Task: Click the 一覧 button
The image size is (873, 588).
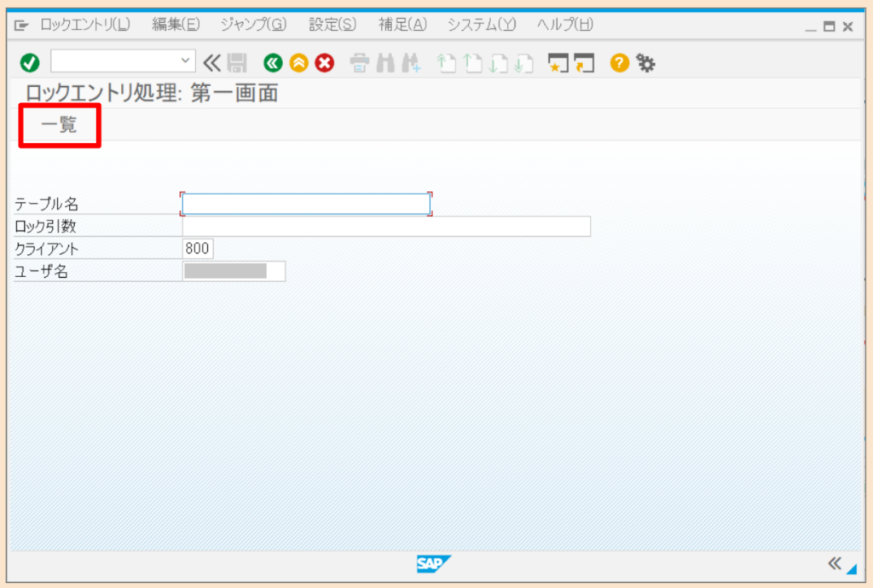Action: click(59, 124)
